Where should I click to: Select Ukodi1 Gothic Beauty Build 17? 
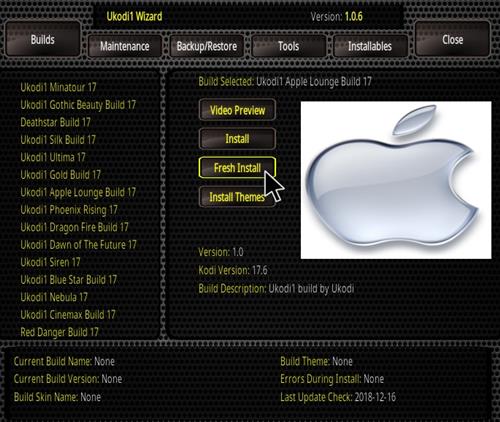[78, 105]
